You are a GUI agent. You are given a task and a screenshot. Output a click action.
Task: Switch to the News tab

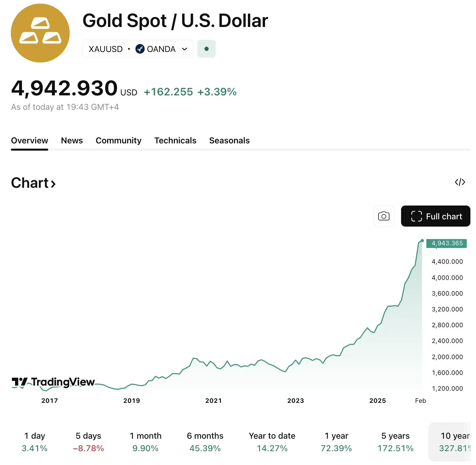tap(72, 140)
